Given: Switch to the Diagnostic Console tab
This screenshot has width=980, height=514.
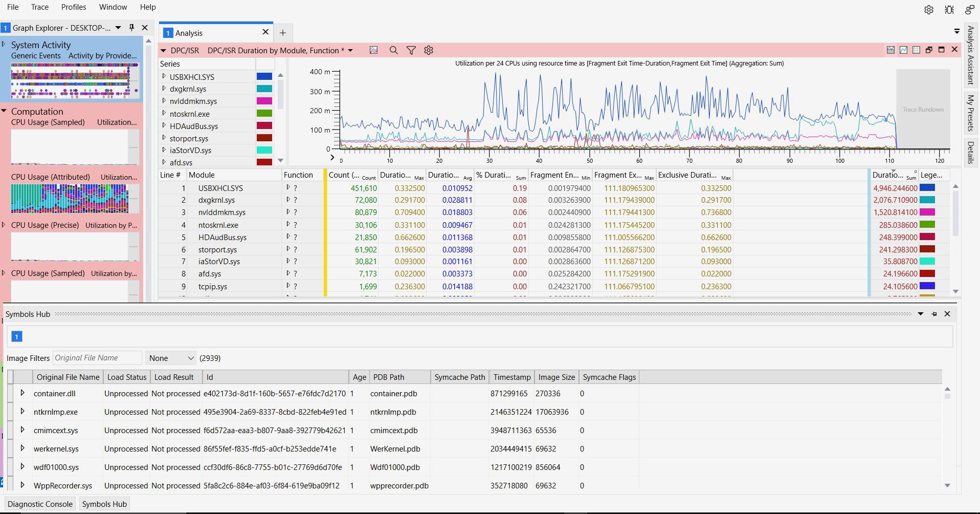Looking at the screenshot, I should 40,504.
